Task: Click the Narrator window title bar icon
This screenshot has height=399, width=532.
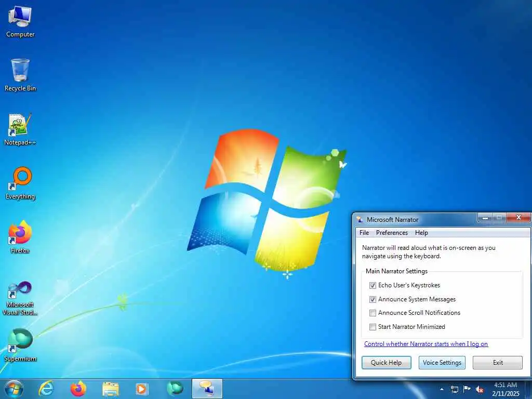Action: tap(360, 220)
